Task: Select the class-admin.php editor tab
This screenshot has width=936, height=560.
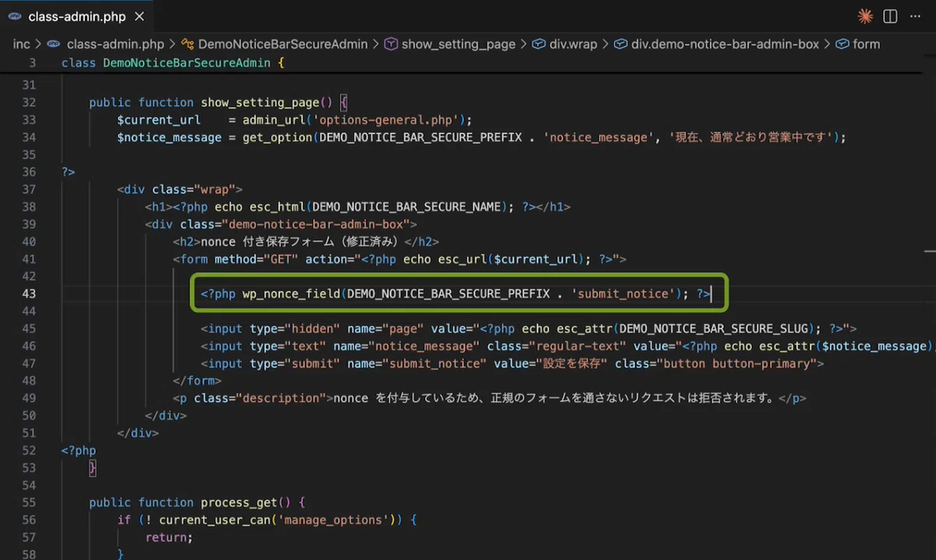Action: (76, 16)
